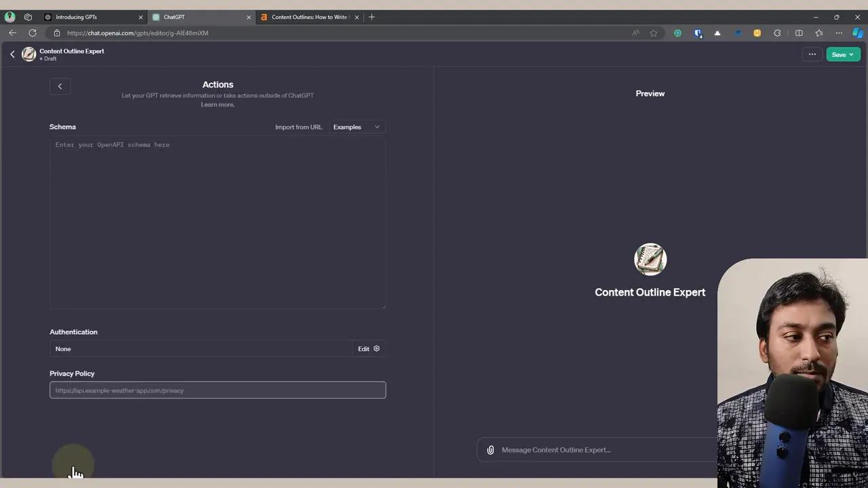Viewport: 868px width, 488px height.
Task: Switch to the Content Outlines article tab
Action: [309, 17]
